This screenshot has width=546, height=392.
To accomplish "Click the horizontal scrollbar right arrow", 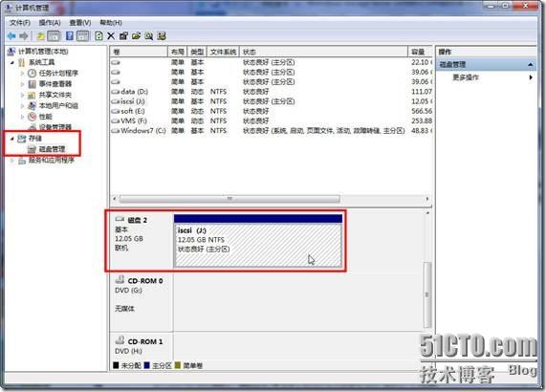I will click(x=427, y=199).
